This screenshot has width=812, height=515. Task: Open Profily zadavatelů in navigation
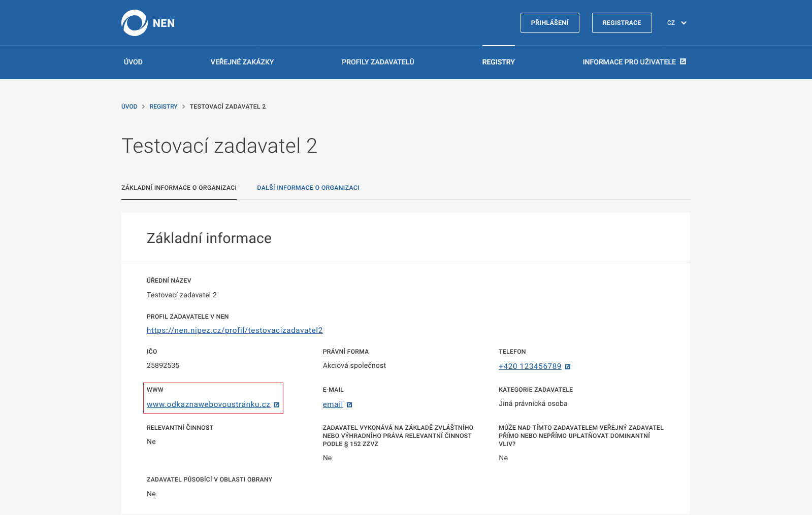[x=378, y=62]
